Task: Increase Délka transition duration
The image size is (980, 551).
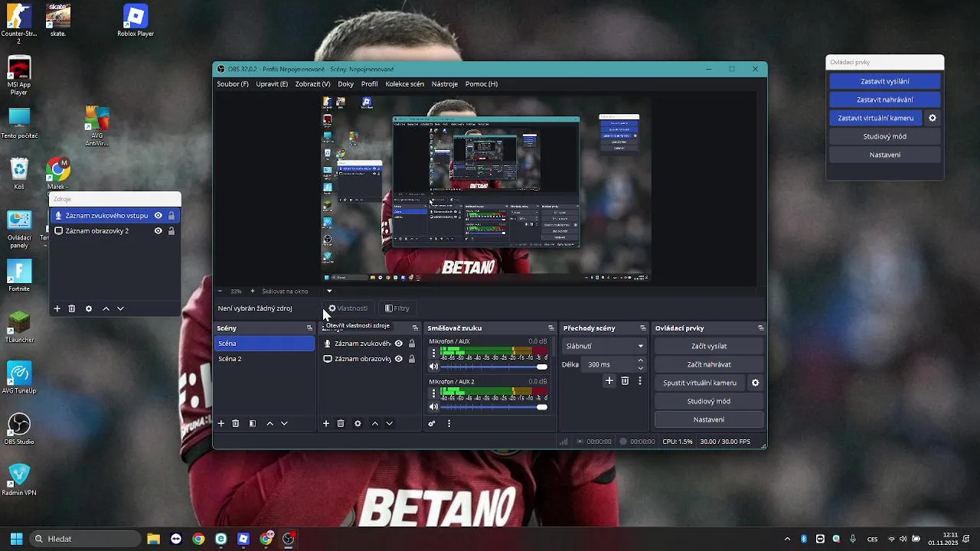Action: coord(641,360)
